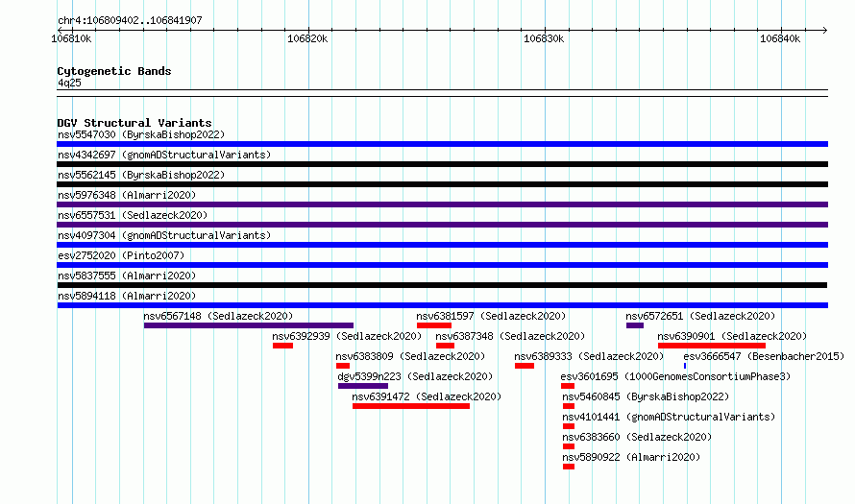Select the red feature bar of nsv5890922
This screenshot has width=855, height=504.
pos(569,467)
